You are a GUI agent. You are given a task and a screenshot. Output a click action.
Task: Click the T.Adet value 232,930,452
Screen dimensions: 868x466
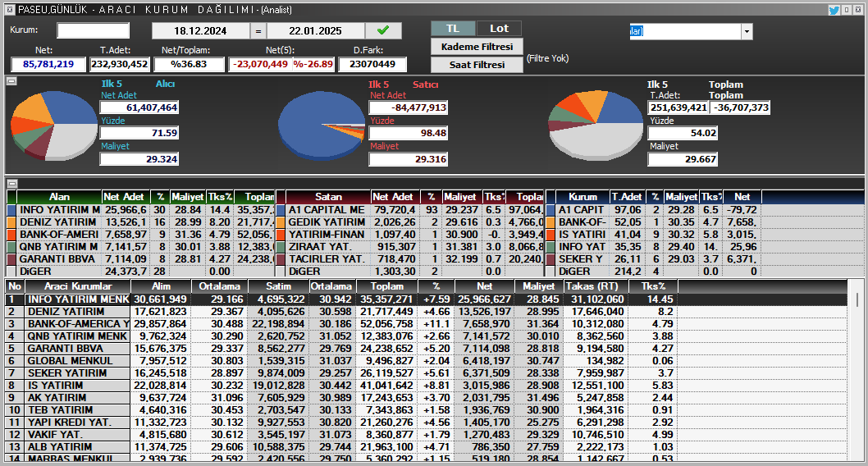click(x=120, y=64)
